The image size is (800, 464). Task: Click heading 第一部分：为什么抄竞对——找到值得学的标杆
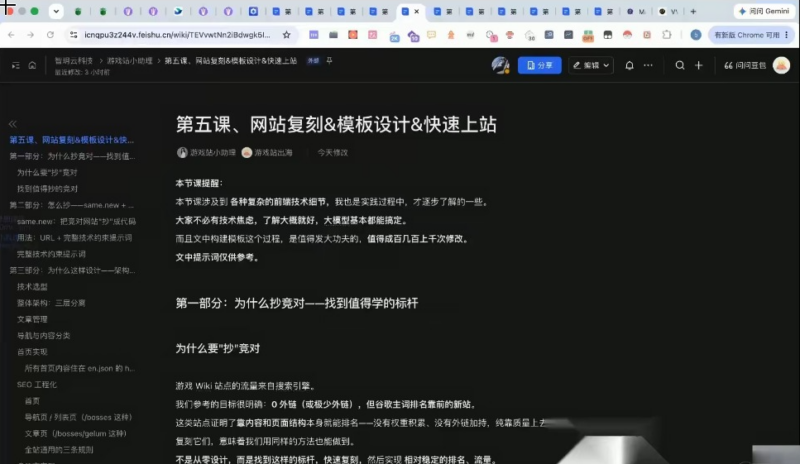point(297,303)
